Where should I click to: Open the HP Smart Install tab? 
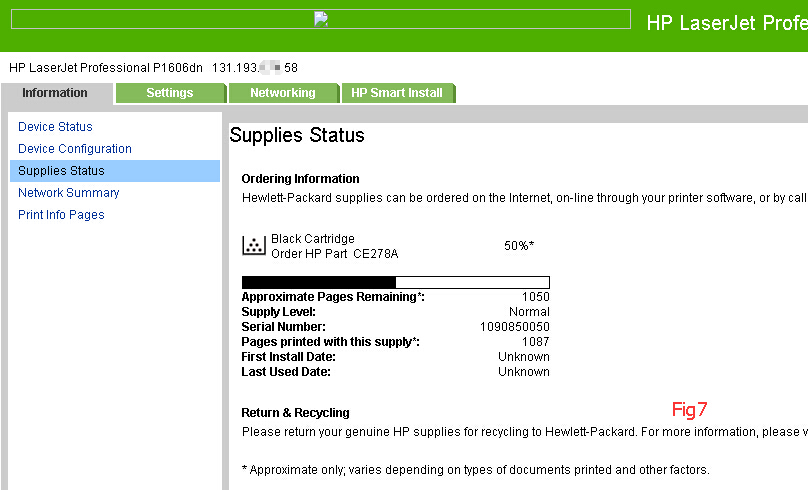[x=397, y=93]
